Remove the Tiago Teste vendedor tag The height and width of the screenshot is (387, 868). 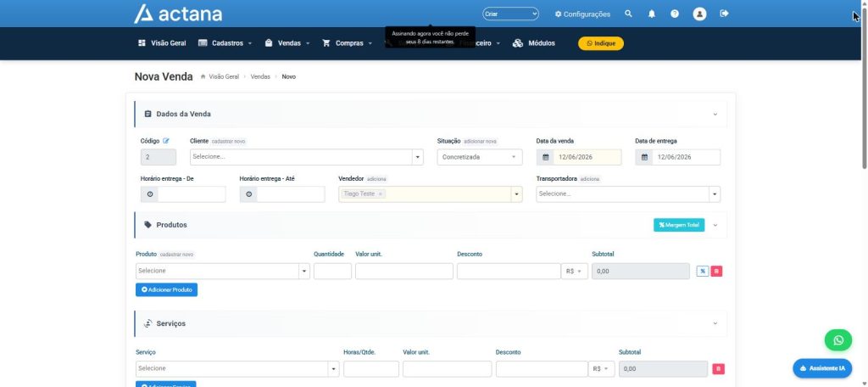(x=381, y=194)
